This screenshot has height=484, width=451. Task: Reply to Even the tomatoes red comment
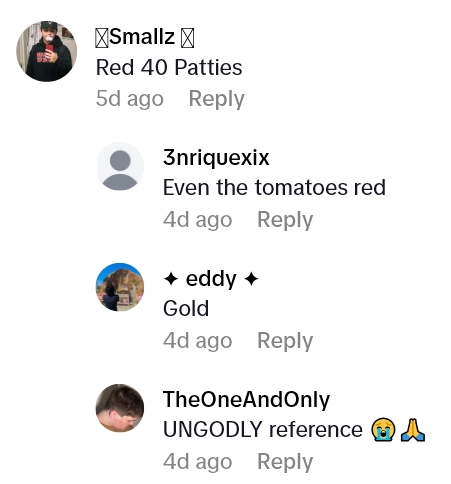[285, 220]
